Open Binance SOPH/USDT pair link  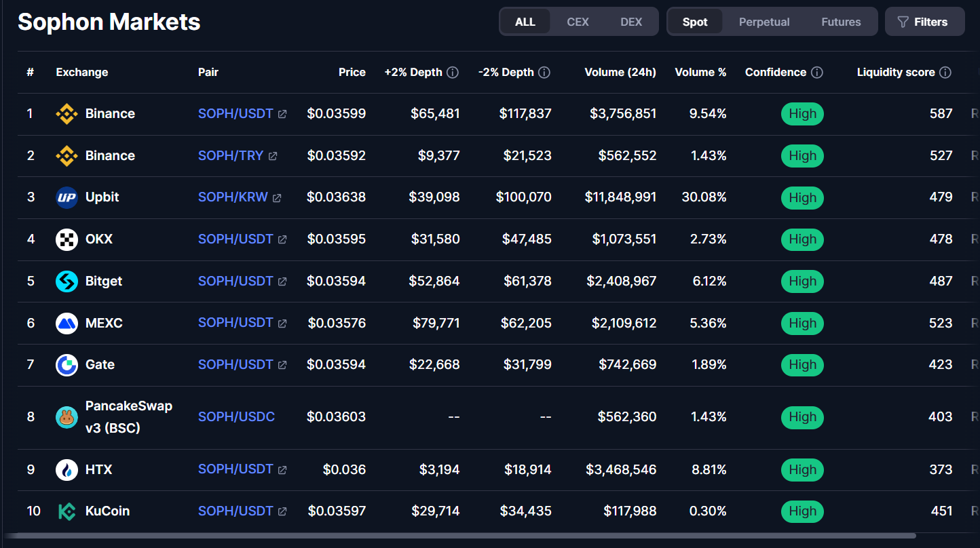pos(235,113)
